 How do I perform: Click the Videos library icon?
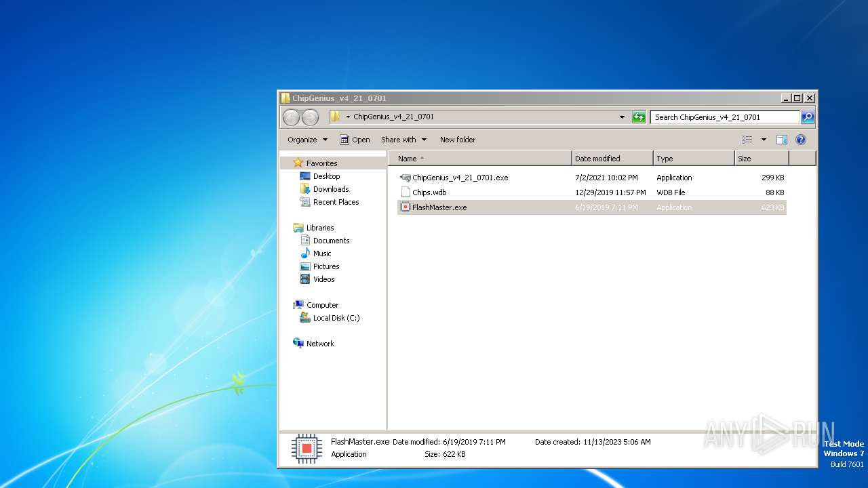(305, 279)
